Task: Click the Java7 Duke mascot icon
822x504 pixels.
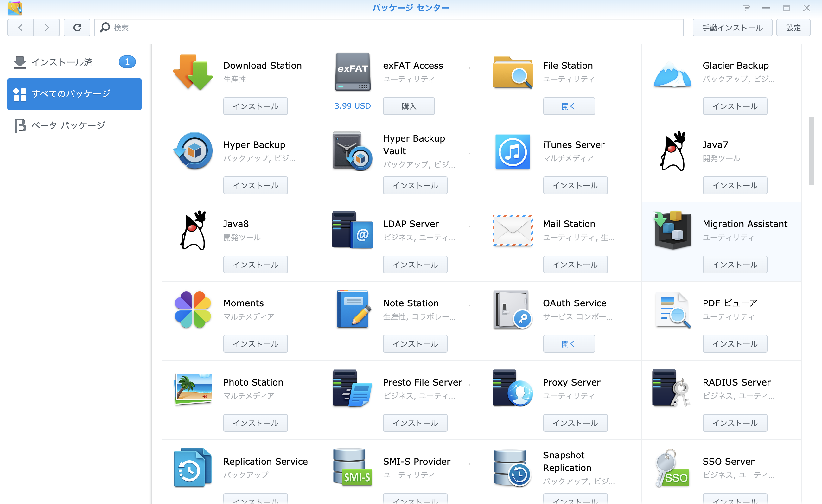Action: 672,151
